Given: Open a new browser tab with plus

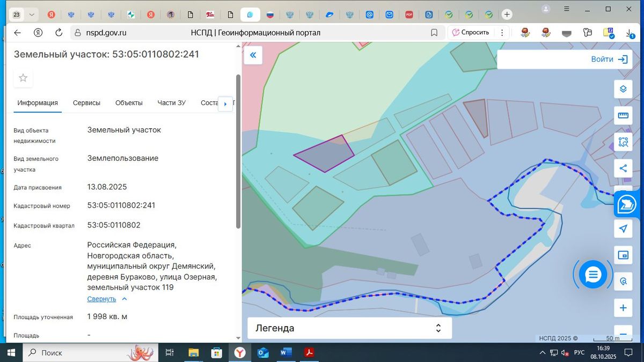Looking at the screenshot, I should pyautogui.click(x=507, y=14).
